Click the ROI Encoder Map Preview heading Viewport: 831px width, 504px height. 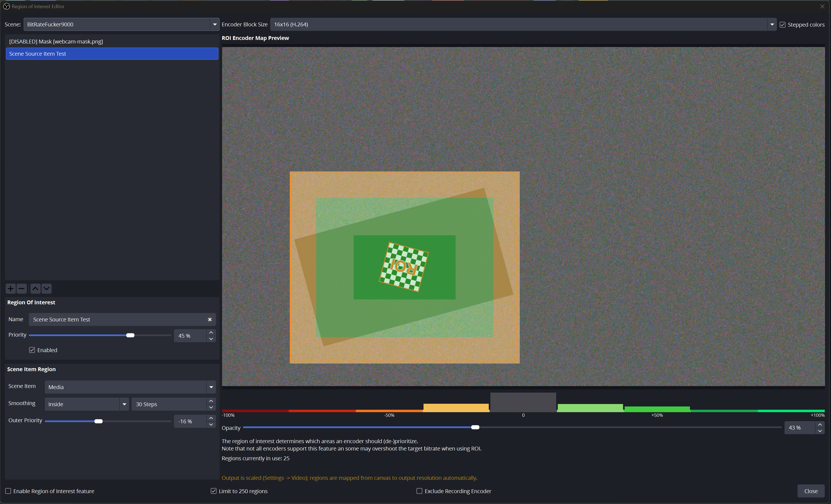(x=255, y=38)
